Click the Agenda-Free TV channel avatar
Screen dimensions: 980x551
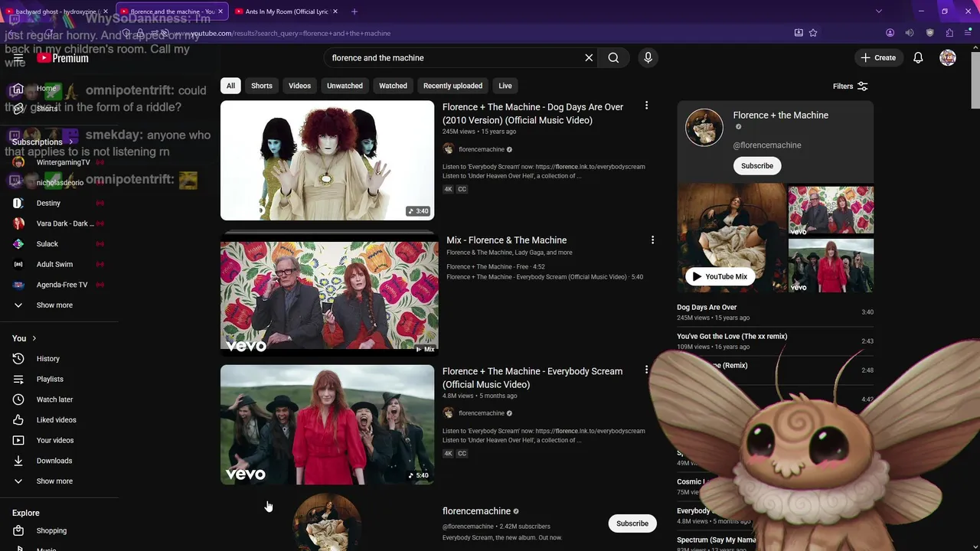click(18, 285)
